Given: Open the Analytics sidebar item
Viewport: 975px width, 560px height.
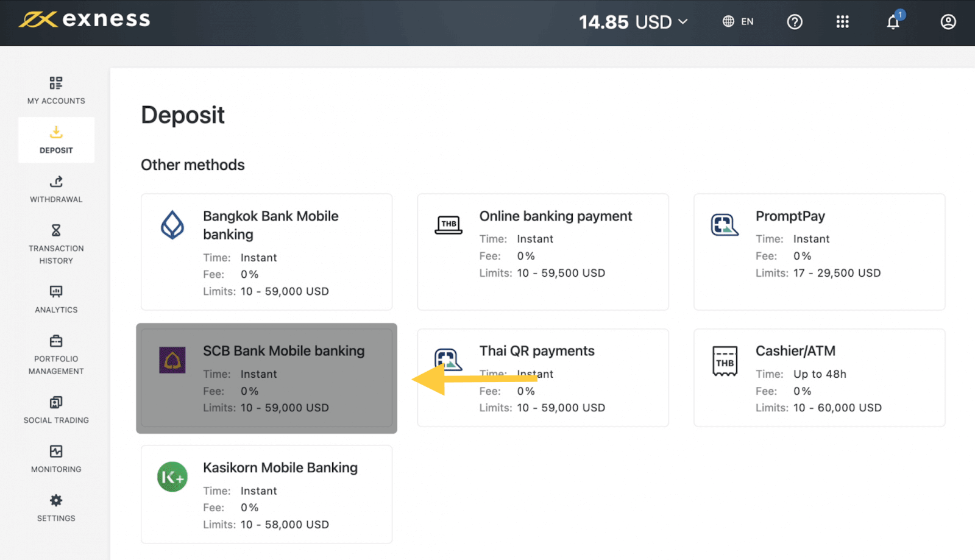Looking at the screenshot, I should tap(56, 300).
